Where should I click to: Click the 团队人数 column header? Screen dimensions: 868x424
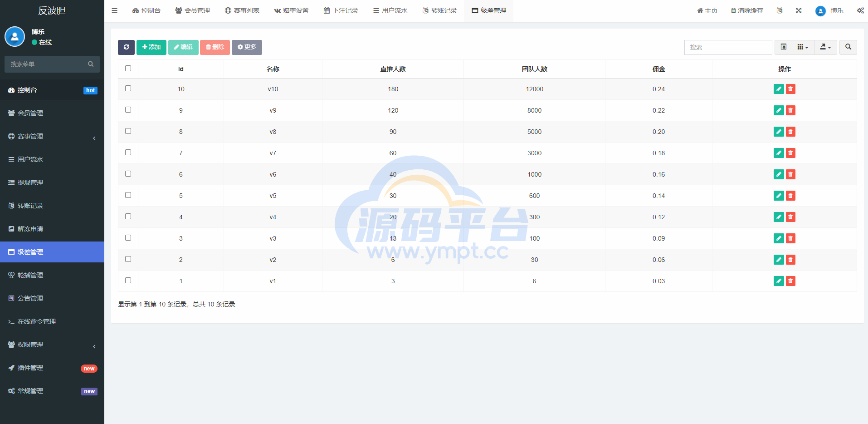point(534,69)
